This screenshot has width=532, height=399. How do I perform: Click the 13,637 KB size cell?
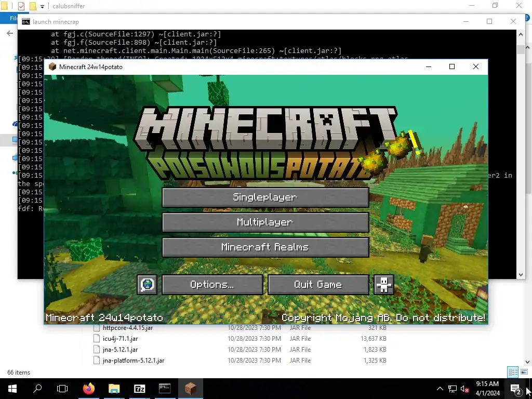click(x=373, y=339)
